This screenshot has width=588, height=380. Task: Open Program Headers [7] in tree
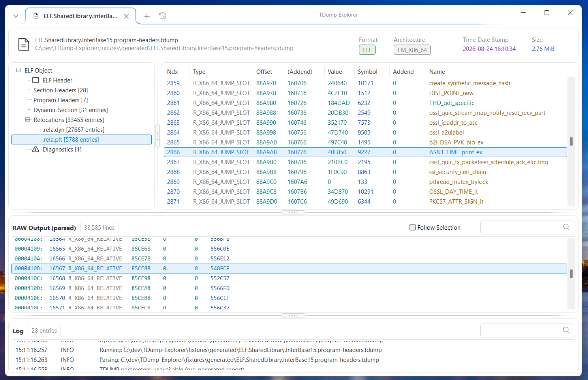coord(61,100)
